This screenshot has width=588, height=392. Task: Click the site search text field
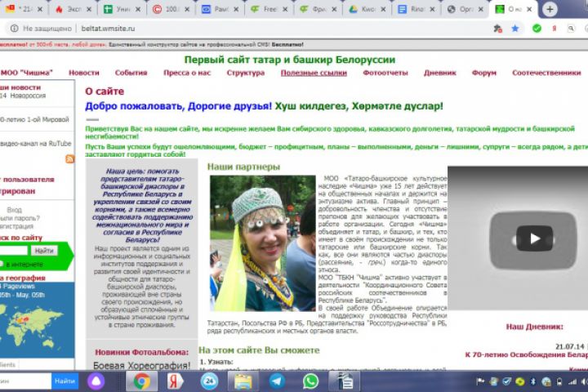point(14,251)
